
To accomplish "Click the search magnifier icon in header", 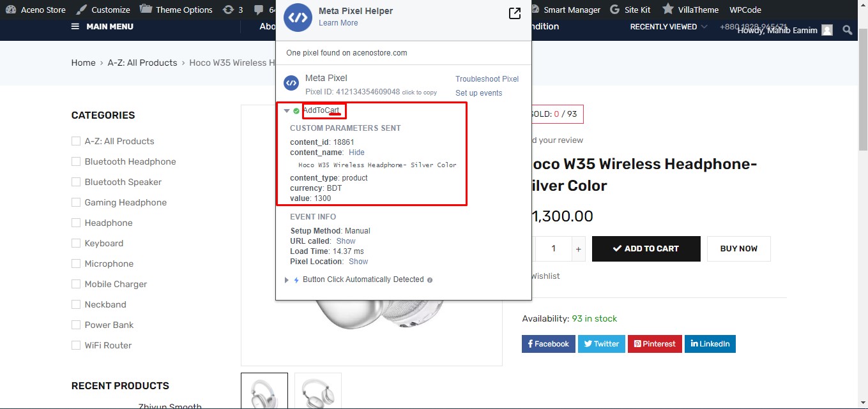I will tap(848, 30).
